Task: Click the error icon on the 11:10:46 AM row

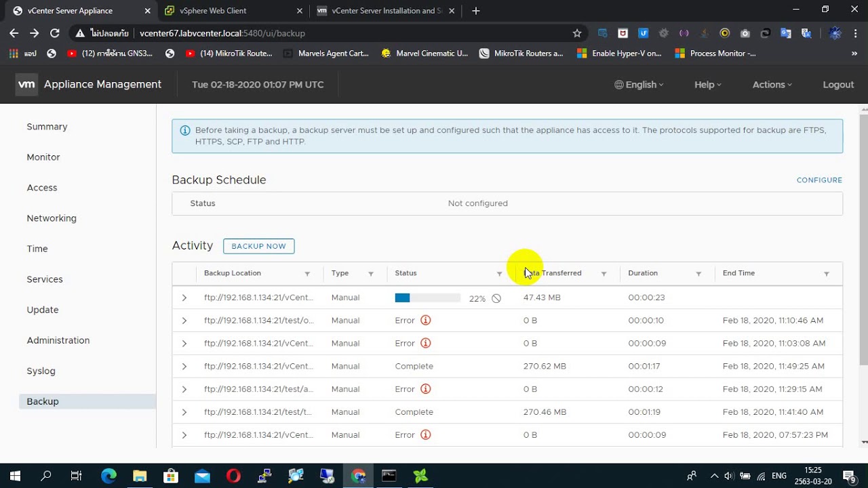Action: click(x=426, y=321)
